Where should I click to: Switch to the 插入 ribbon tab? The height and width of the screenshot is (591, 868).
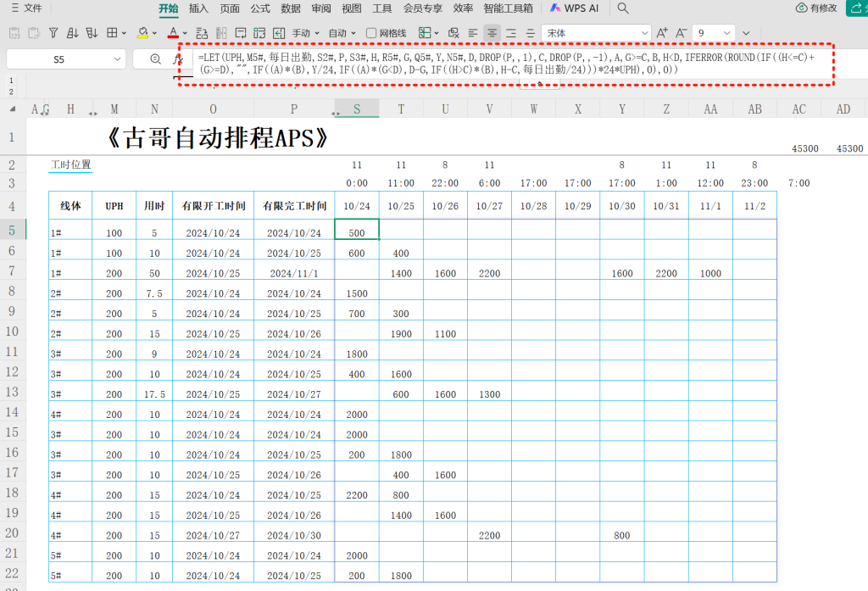click(x=198, y=8)
